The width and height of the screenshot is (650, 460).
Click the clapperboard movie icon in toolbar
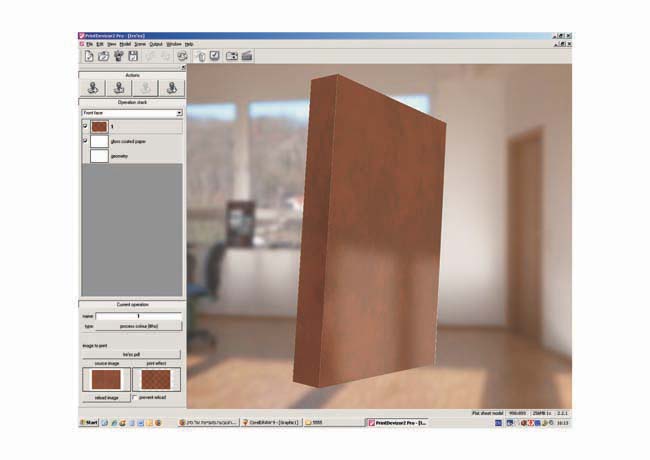[x=247, y=56]
